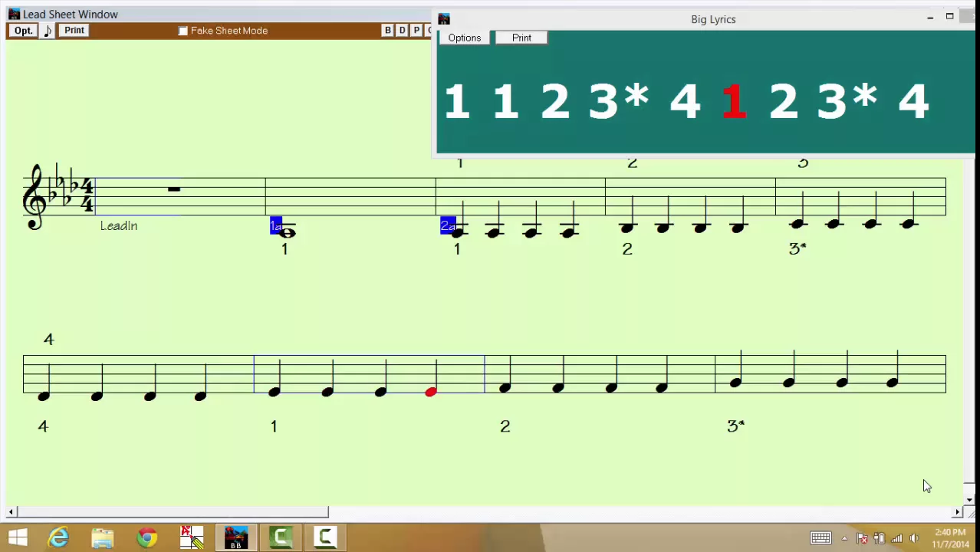The image size is (980, 552).
Task: Click the pencil-and-sheet app icon in taskbar
Action: click(191, 537)
